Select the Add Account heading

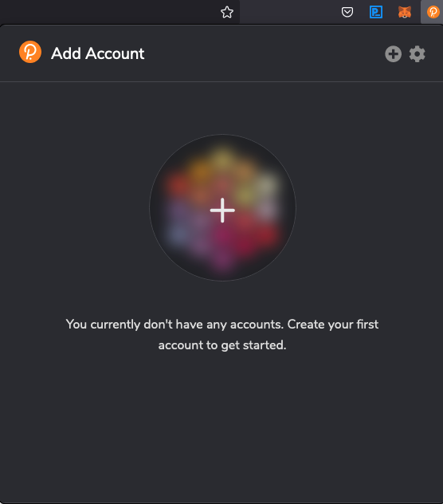click(x=98, y=53)
